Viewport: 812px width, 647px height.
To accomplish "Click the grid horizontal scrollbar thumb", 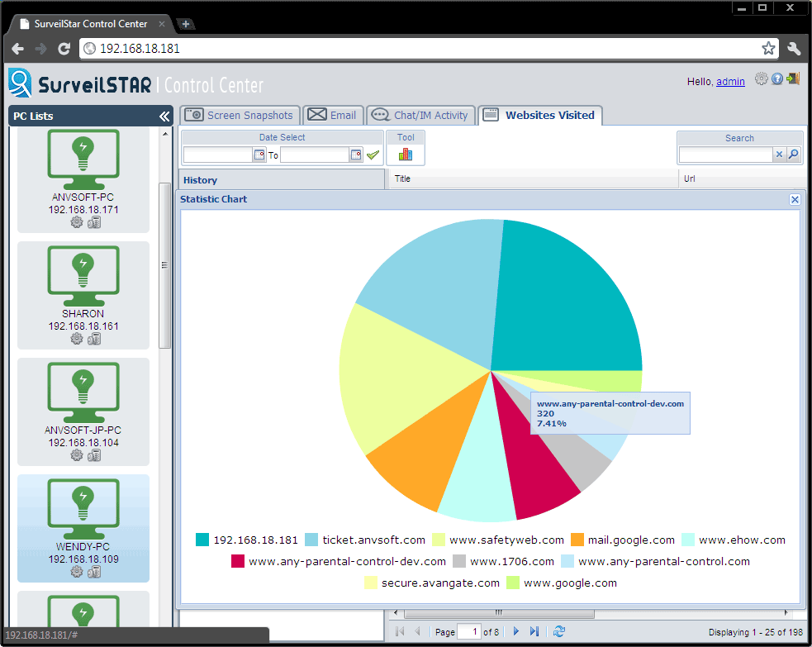I will click(x=499, y=613).
